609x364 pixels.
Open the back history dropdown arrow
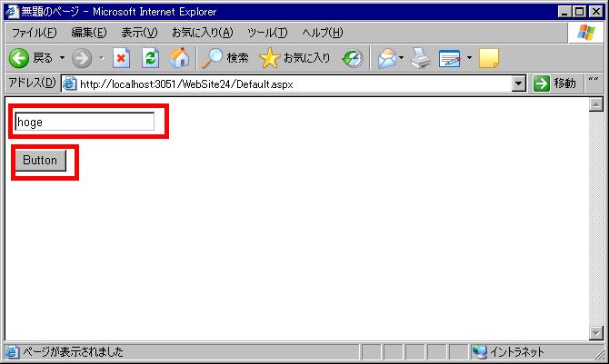[62, 58]
